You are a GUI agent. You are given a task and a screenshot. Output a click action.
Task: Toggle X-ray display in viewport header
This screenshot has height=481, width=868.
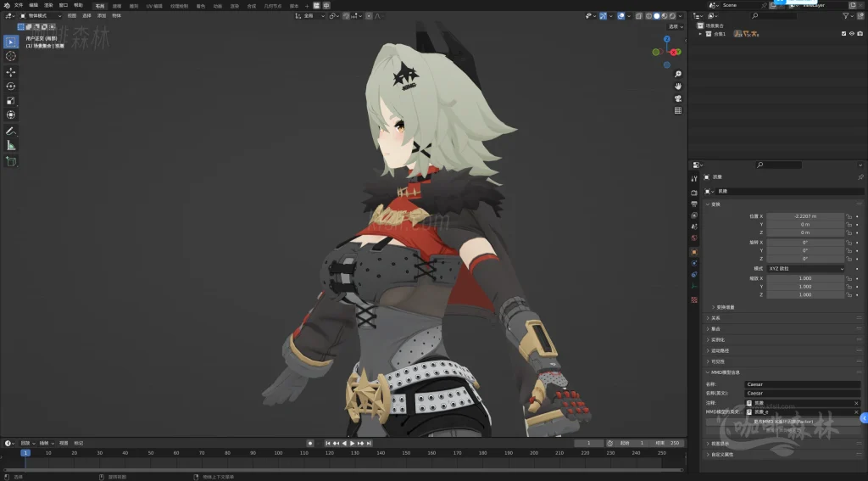pyautogui.click(x=638, y=16)
